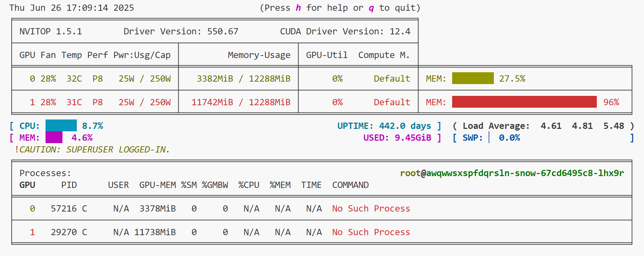Click the red GPU 1 MEM bar
This screenshot has width=644, height=256.
pos(524,102)
